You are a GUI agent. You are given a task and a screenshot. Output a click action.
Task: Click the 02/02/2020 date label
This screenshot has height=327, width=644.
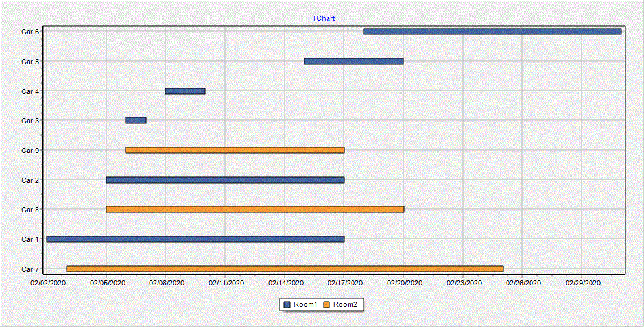coord(47,283)
